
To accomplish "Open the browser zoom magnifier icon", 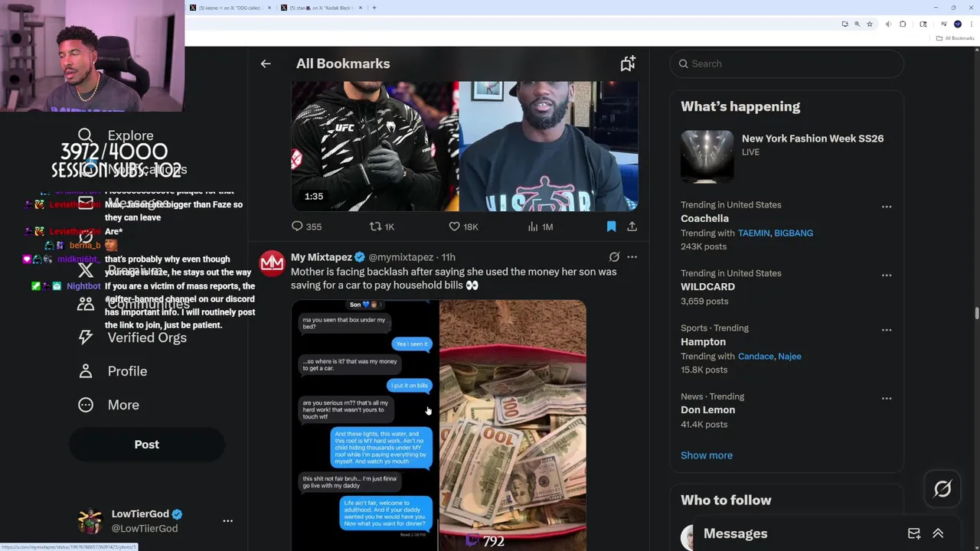I will (857, 24).
